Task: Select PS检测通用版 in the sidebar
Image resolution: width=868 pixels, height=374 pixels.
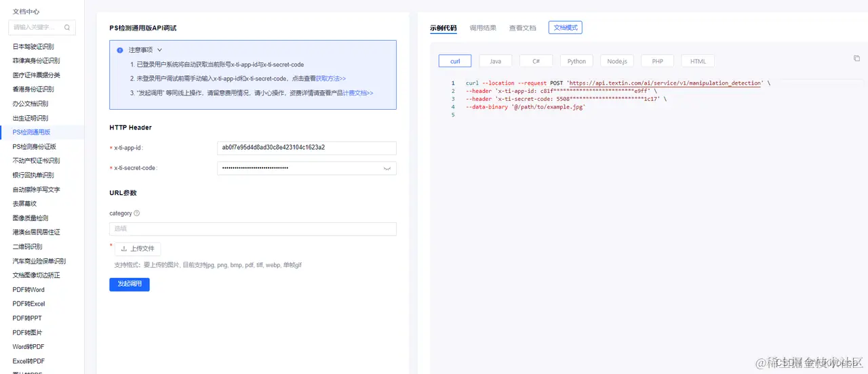Action: pos(32,132)
